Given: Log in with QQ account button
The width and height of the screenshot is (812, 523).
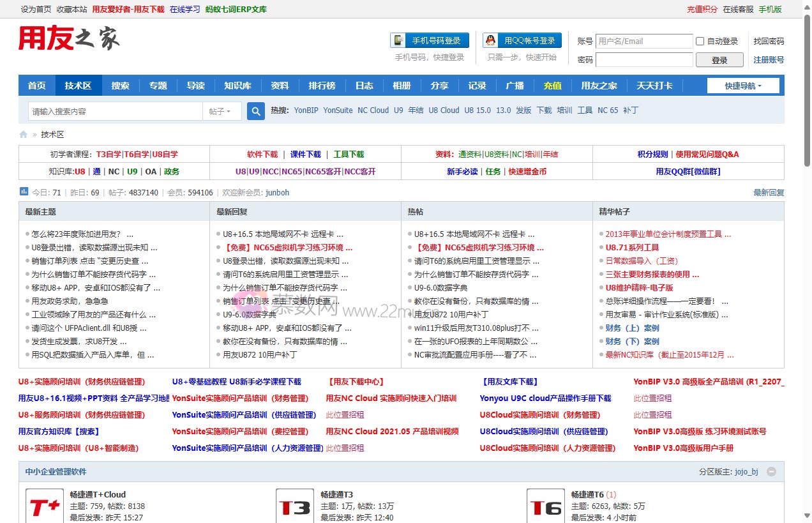Looking at the screenshot, I should pos(522,40).
